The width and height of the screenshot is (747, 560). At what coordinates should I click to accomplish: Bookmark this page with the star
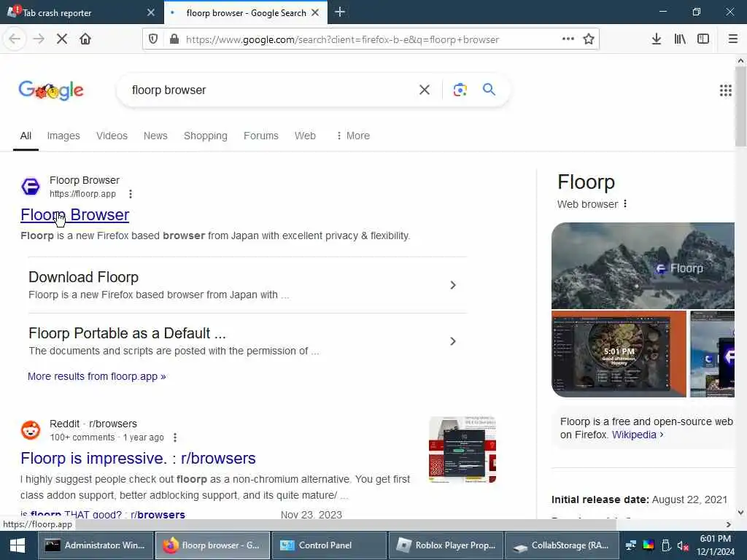[589, 39]
